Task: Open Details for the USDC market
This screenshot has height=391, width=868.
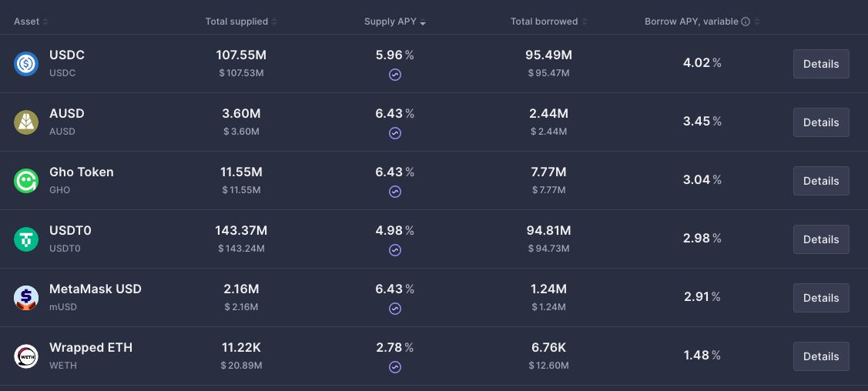Action: (821, 64)
